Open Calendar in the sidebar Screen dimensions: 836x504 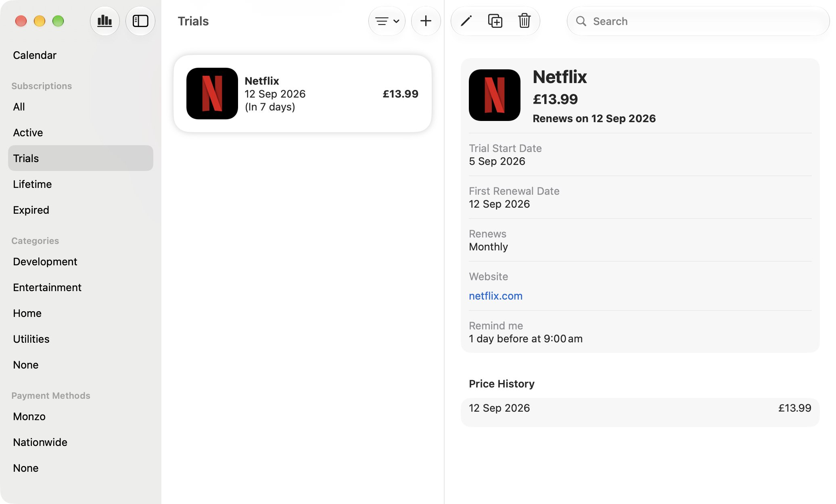tap(81, 55)
